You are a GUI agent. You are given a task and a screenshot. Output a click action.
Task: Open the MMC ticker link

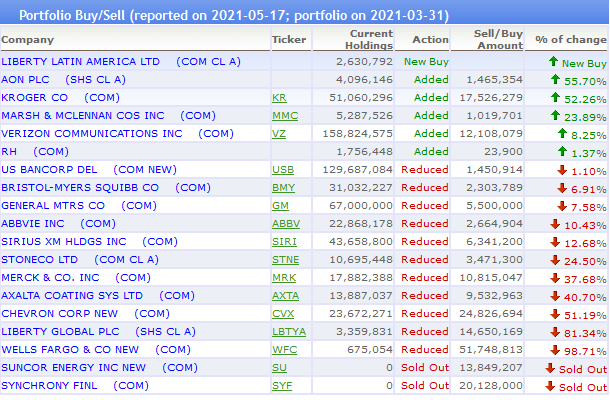tap(285, 116)
